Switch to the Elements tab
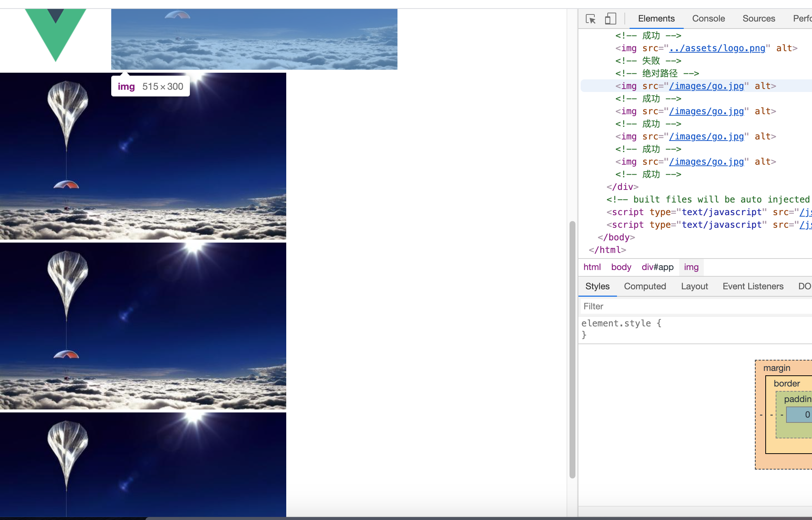Viewport: 812px width, 520px height. pos(656,19)
